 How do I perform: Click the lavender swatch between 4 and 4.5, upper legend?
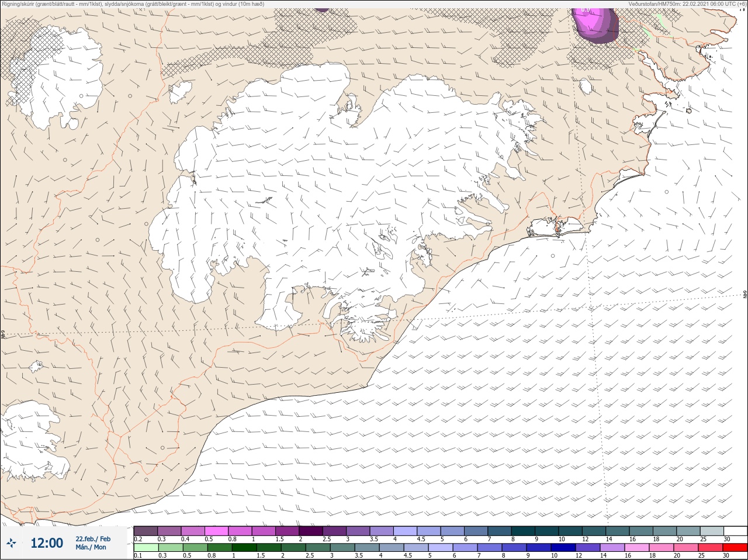point(405,531)
